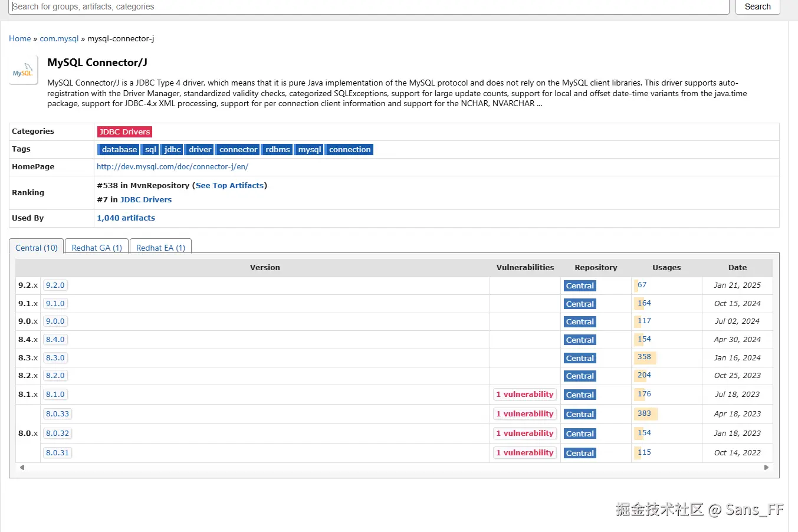Click the Date column header
Viewport: 798px width, 532px height.
coord(737,268)
